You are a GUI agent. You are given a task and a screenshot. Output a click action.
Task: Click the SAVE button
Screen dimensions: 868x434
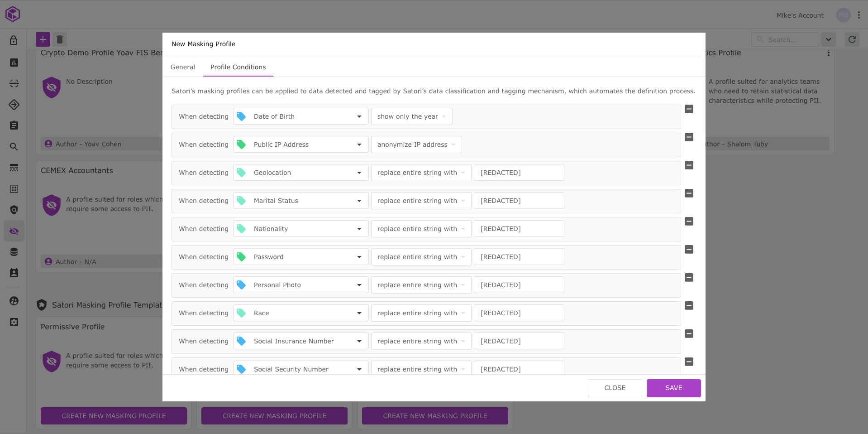pyautogui.click(x=673, y=388)
